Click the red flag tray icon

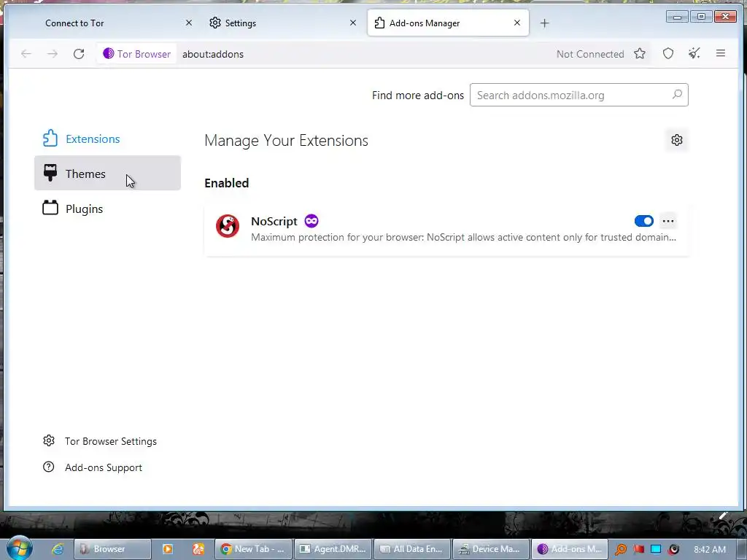click(x=639, y=549)
